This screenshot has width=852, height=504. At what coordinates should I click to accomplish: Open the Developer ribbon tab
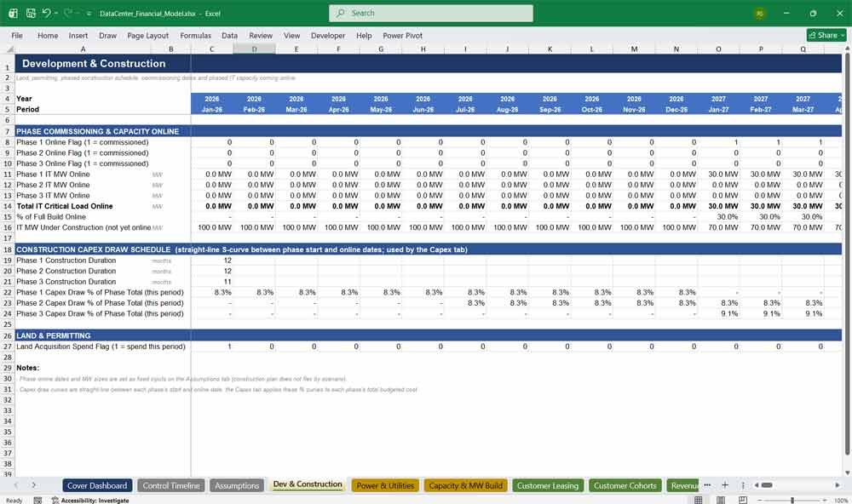click(x=328, y=35)
